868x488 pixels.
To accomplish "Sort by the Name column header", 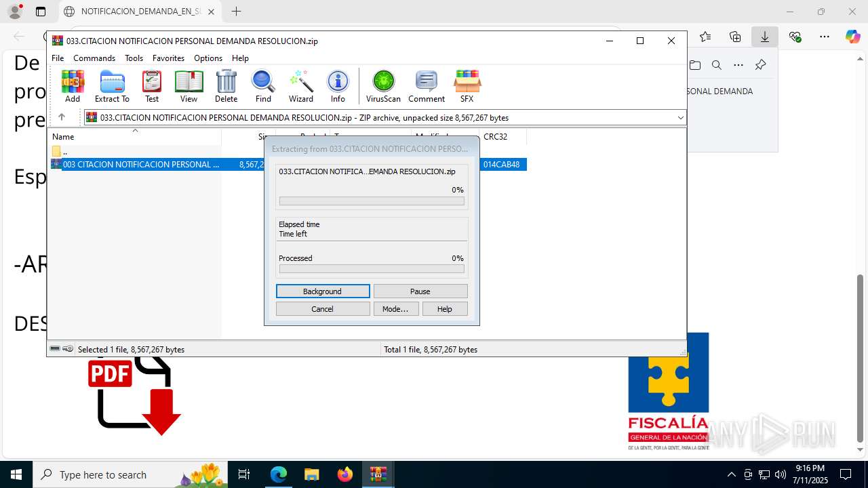I will 136,137.
